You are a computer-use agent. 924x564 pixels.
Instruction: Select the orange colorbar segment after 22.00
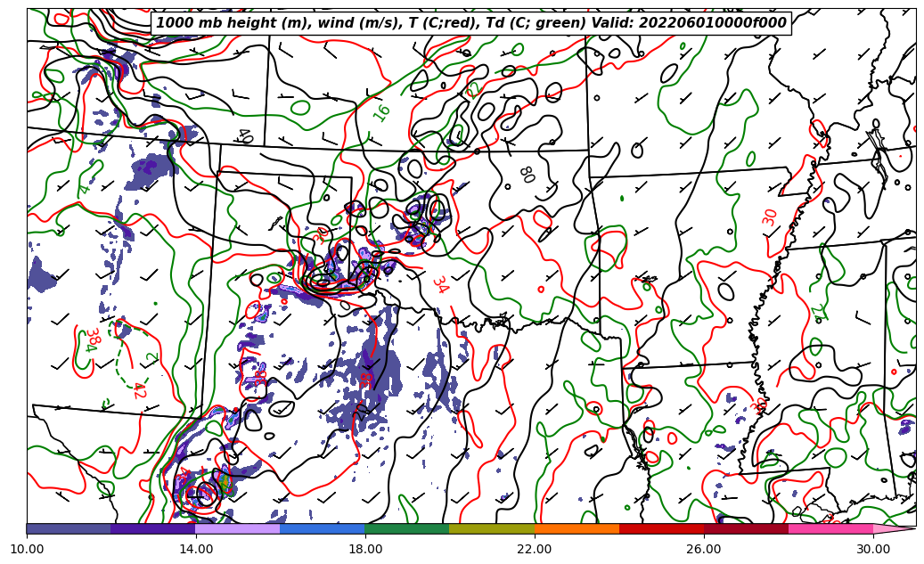[576, 528]
